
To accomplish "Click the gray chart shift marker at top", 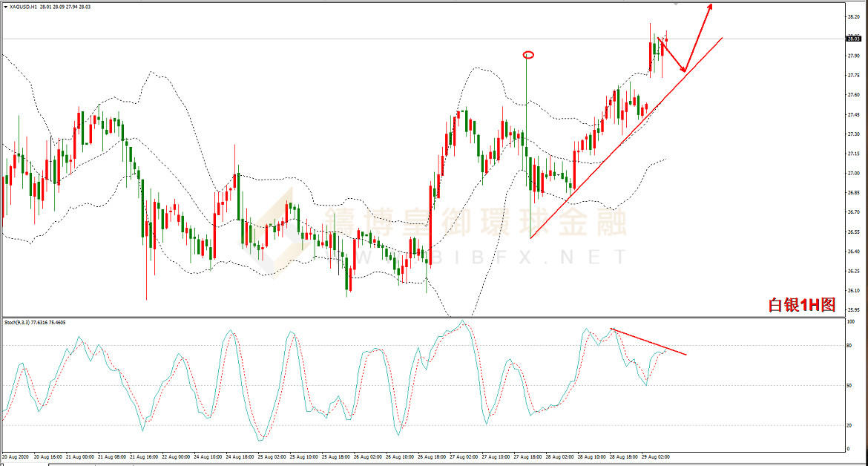I will pos(676,4).
